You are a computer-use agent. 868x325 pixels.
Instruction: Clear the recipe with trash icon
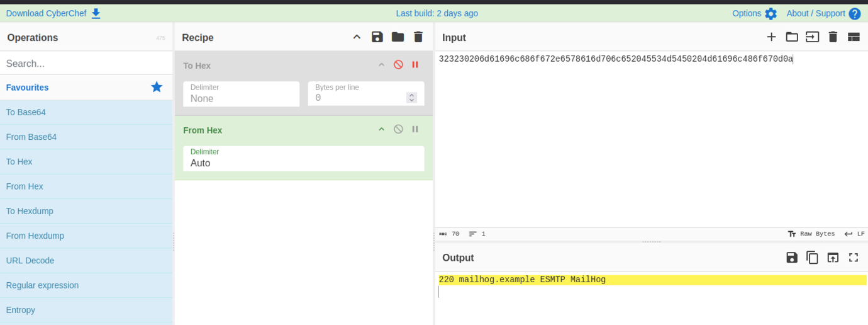[x=418, y=37]
